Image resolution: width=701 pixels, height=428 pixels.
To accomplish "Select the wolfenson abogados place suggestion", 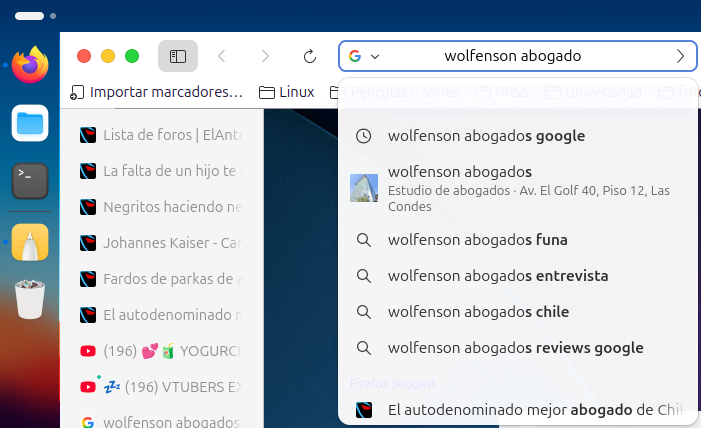I will (519, 188).
